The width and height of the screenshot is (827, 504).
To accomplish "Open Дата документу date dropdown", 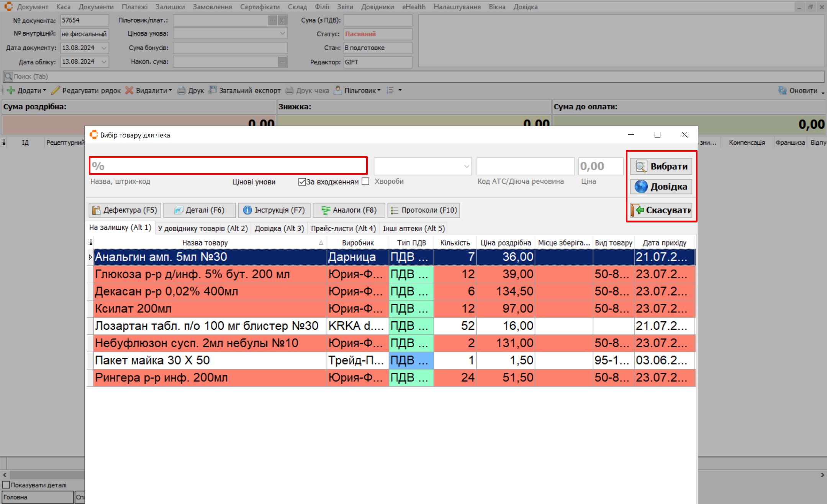I will tap(104, 48).
